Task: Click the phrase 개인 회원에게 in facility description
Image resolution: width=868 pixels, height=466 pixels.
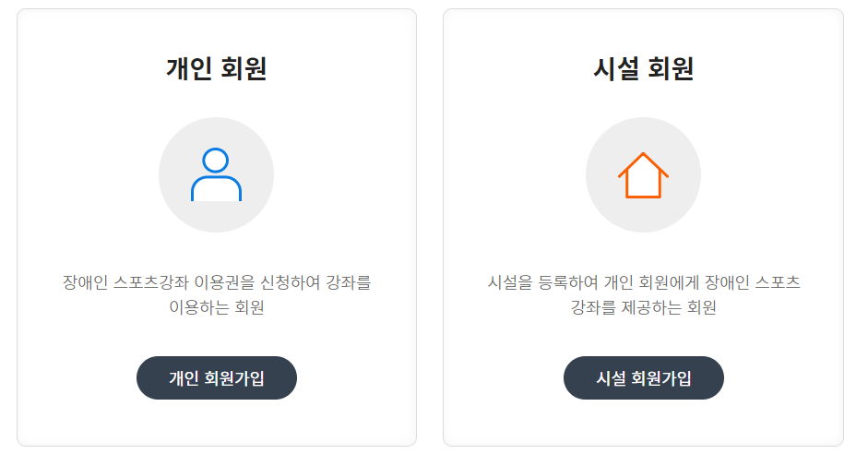Action: click(652, 282)
